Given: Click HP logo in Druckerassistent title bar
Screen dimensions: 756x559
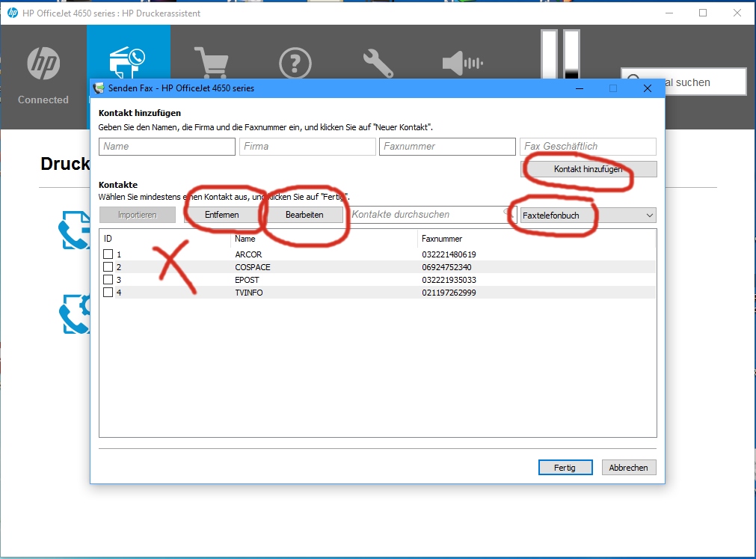Looking at the screenshot, I should 13,13.
